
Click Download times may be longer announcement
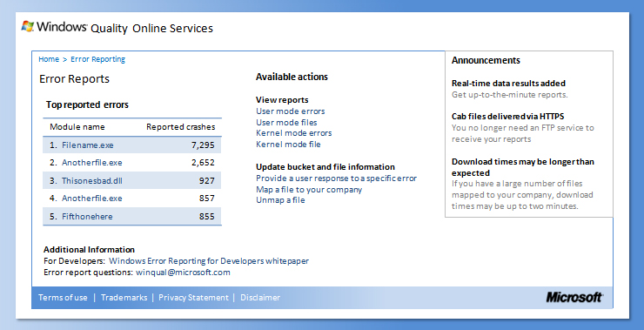coord(523,167)
